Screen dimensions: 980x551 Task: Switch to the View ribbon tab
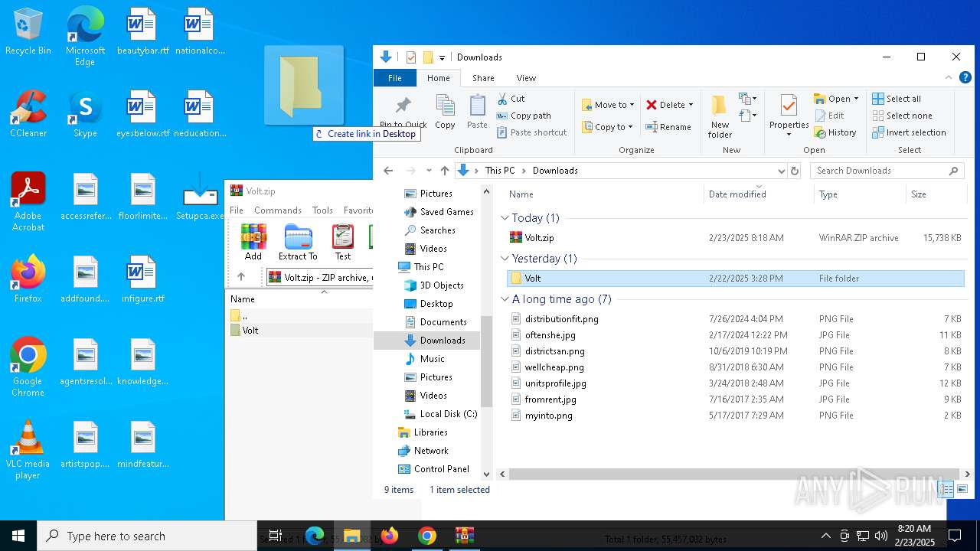coord(526,77)
